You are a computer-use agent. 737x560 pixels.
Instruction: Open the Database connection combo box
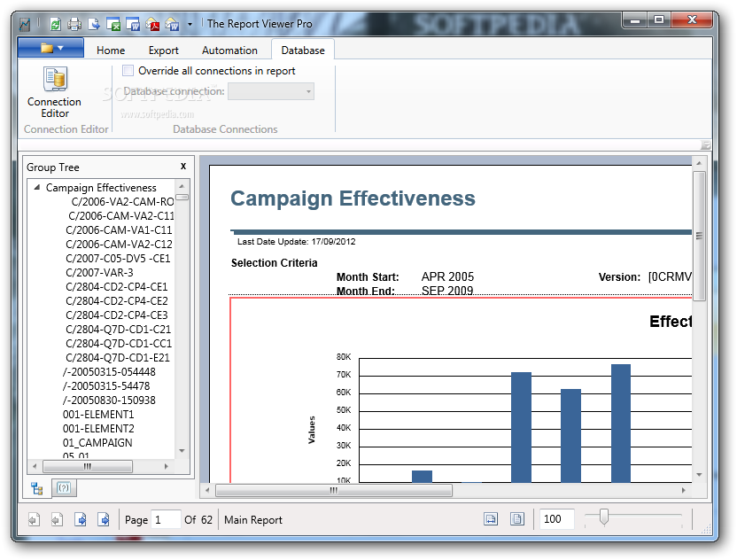click(x=271, y=91)
